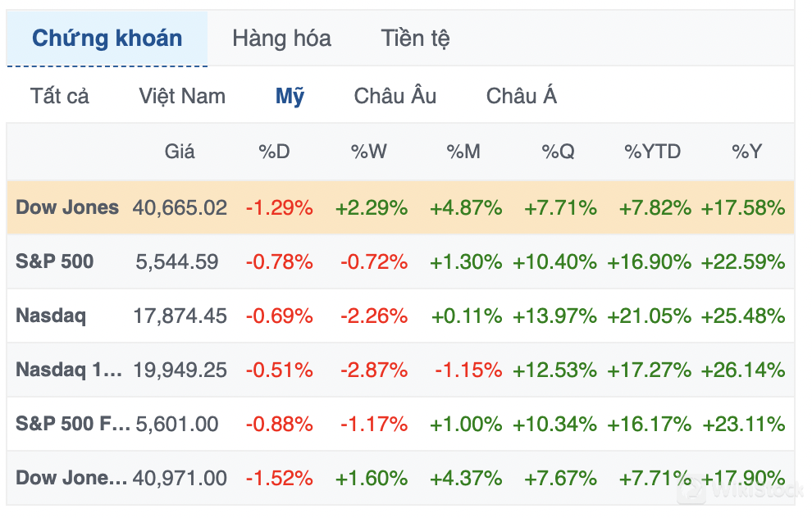The width and height of the screenshot is (812, 518).
Task: Click the %M column header
Action: point(463,152)
